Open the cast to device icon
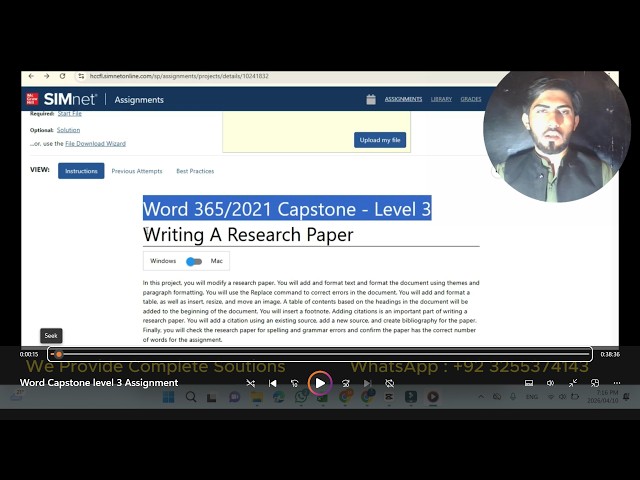This screenshot has width=640, height=480. point(529,383)
